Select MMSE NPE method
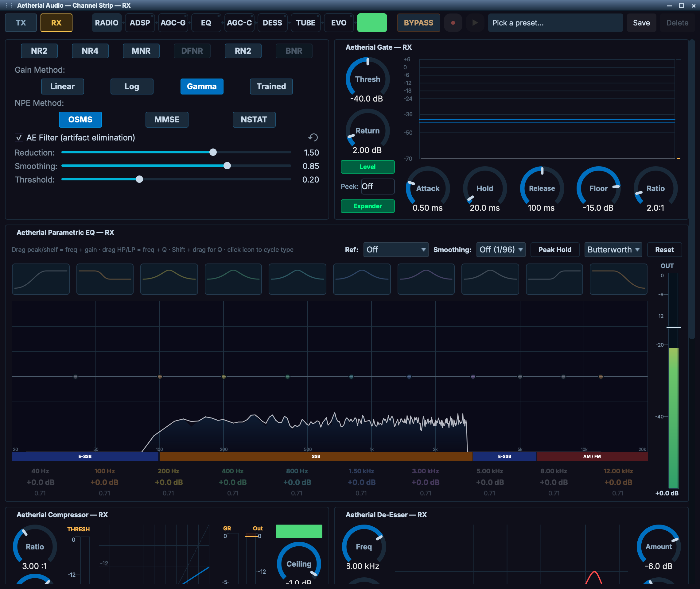 click(x=167, y=120)
